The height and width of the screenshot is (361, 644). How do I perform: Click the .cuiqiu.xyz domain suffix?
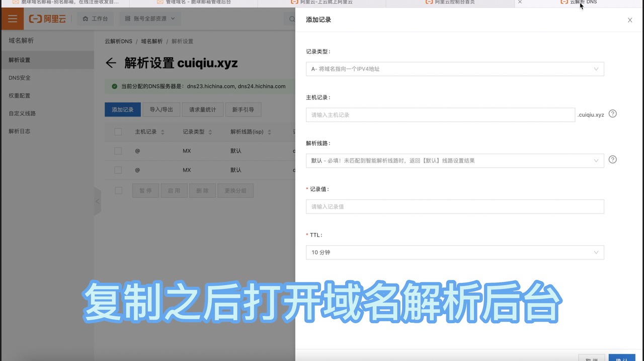[x=591, y=115]
